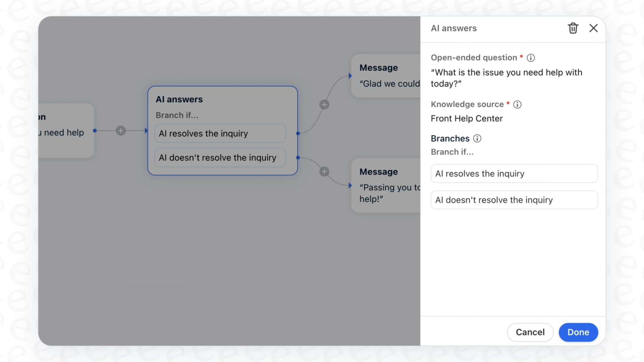Select 'AI resolves the inquiry' field in panel
Viewport: 644px width, 362px height.
point(514,174)
